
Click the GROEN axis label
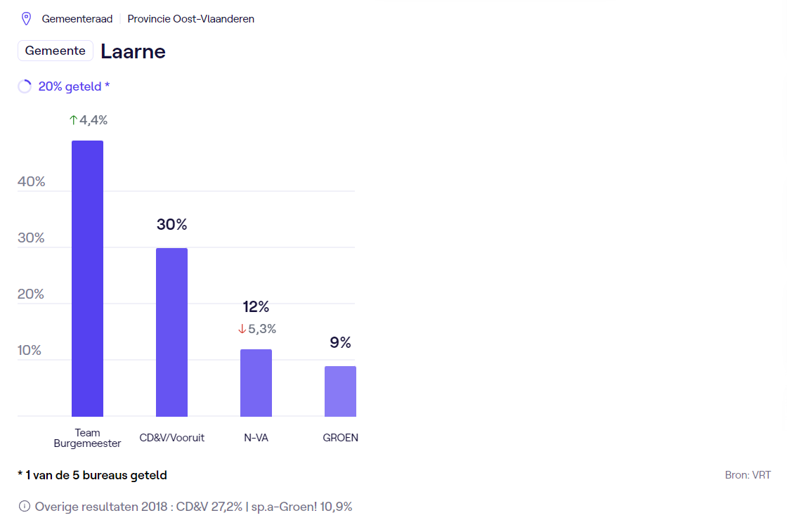(340, 438)
